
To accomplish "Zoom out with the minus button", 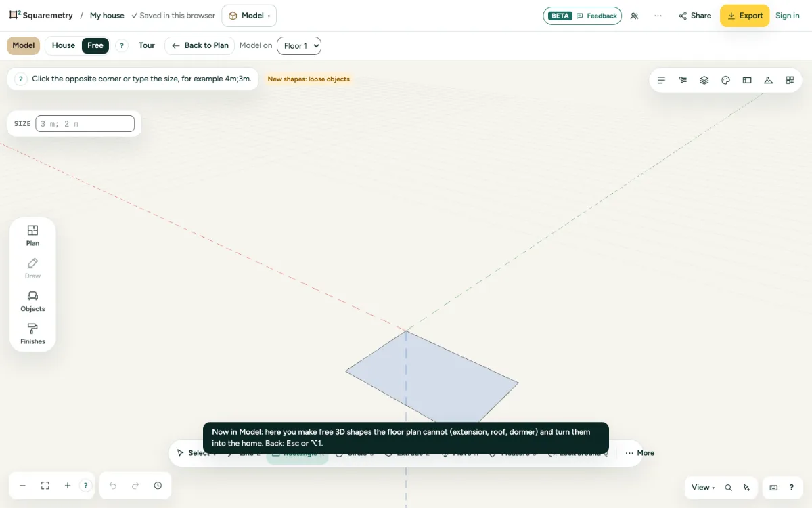I will tap(22, 486).
